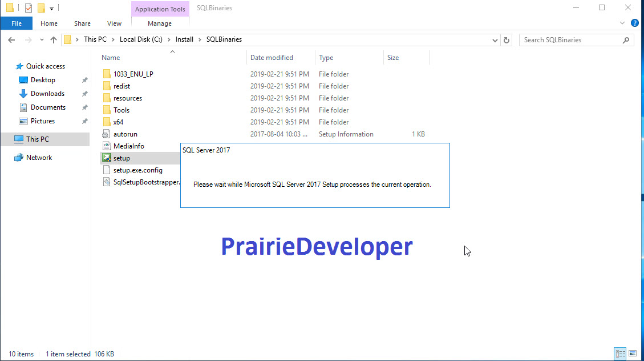The image size is (644, 361).
Task: Select Documents in the navigation pane
Action: 48,107
